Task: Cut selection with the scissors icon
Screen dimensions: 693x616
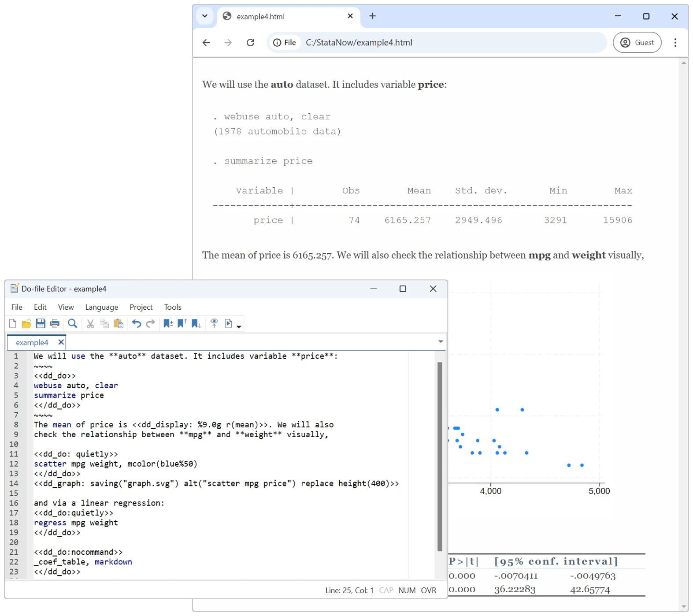Action: [90, 324]
